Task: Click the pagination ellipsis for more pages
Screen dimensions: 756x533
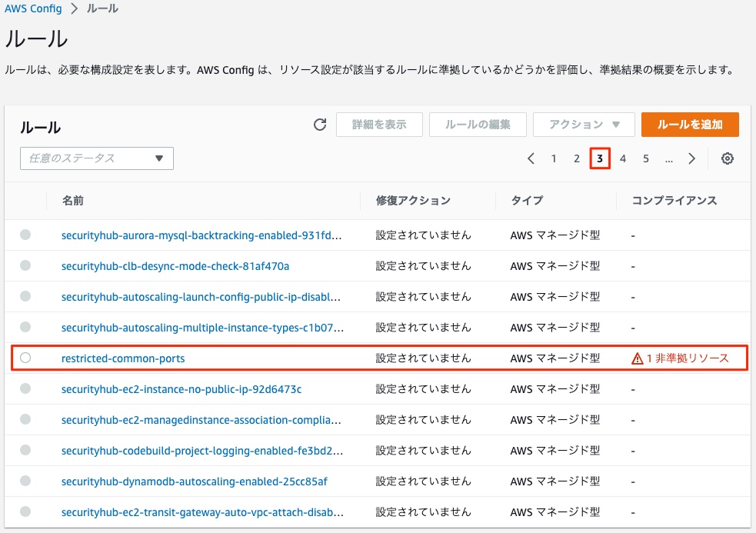Action: pos(669,158)
